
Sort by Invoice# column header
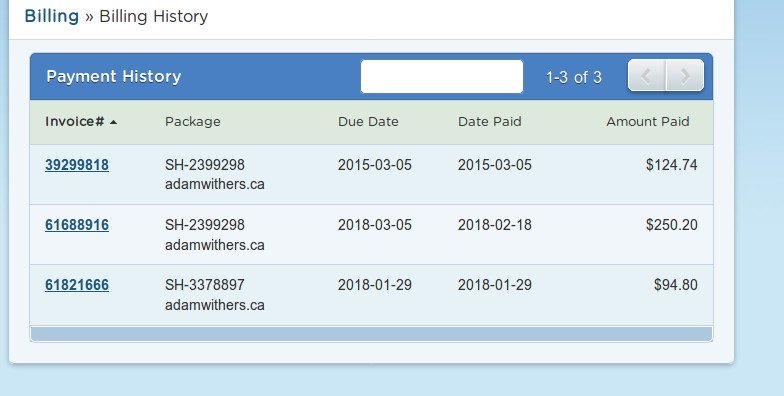click(x=74, y=122)
